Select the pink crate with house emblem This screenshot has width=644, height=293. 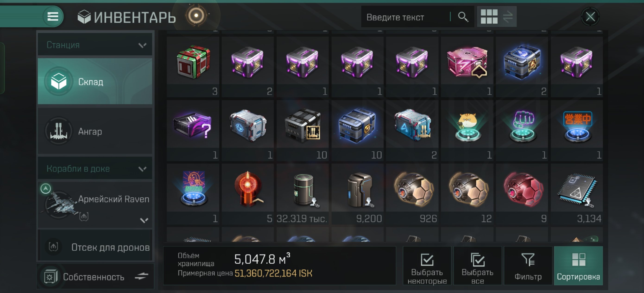(x=467, y=67)
